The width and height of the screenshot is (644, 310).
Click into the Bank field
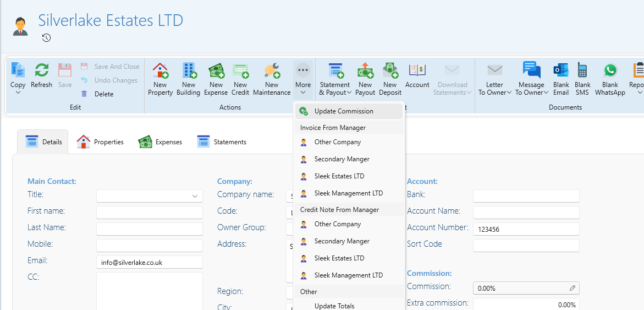tap(526, 196)
